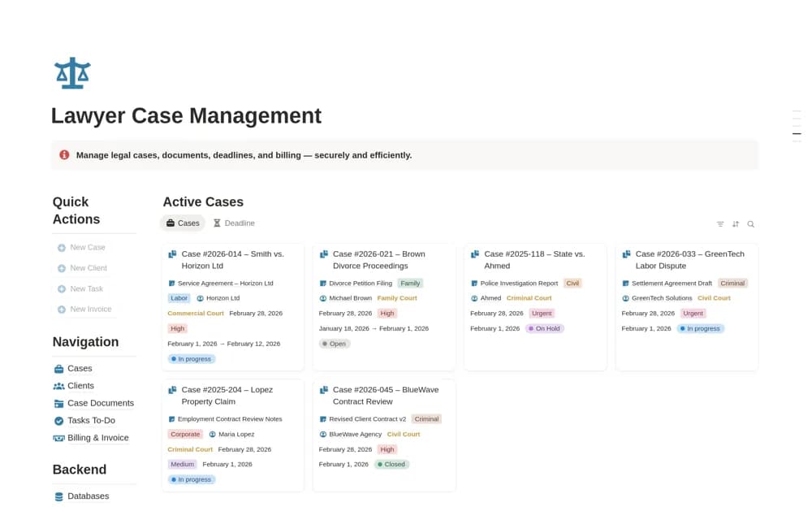Open the search magnifier in Active Cases

[751, 224]
